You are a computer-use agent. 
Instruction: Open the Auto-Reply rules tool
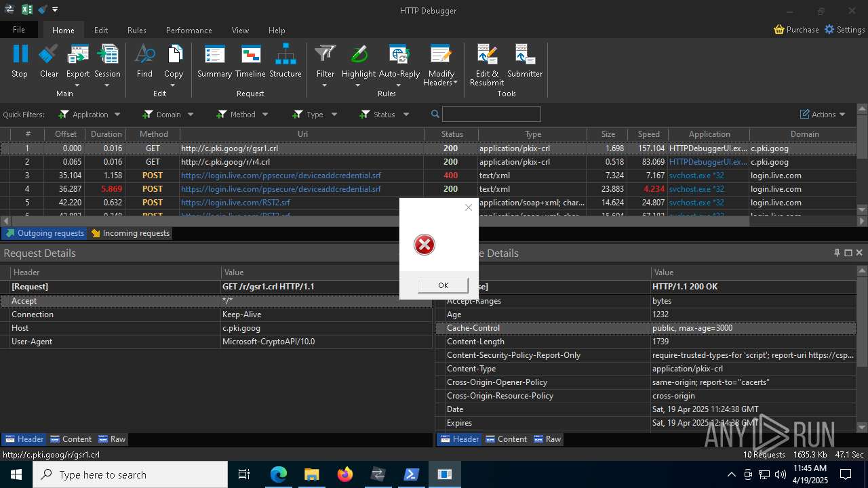click(x=399, y=62)
